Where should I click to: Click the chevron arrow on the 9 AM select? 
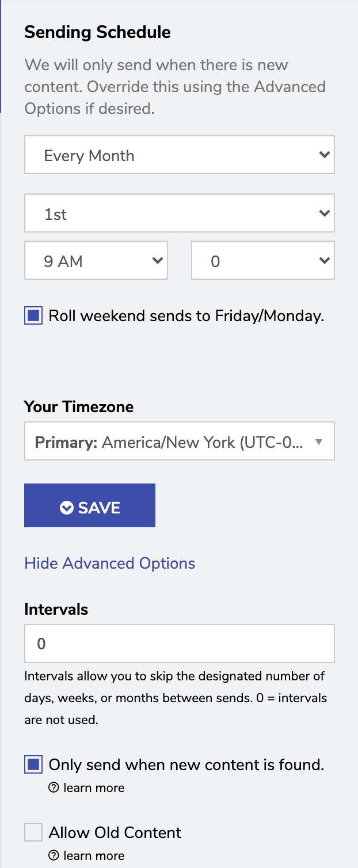click(x=157, y=261)
